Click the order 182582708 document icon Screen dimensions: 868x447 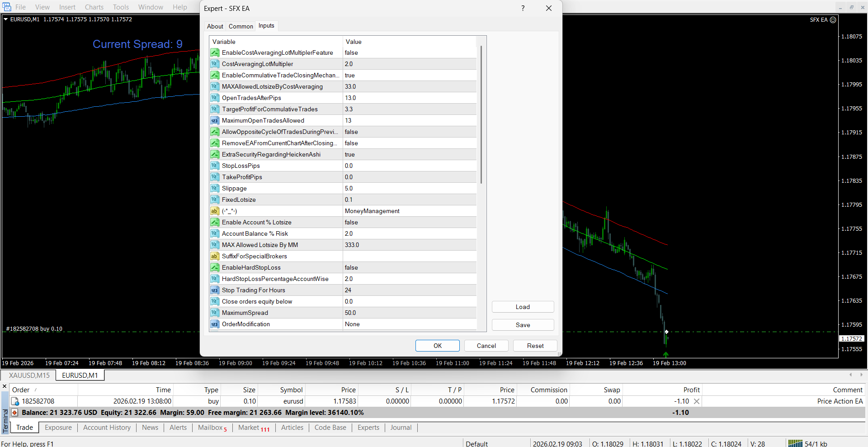15,401
